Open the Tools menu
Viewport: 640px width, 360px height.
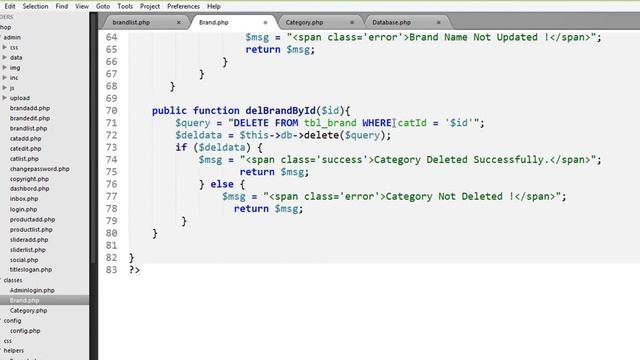[125, 6]
